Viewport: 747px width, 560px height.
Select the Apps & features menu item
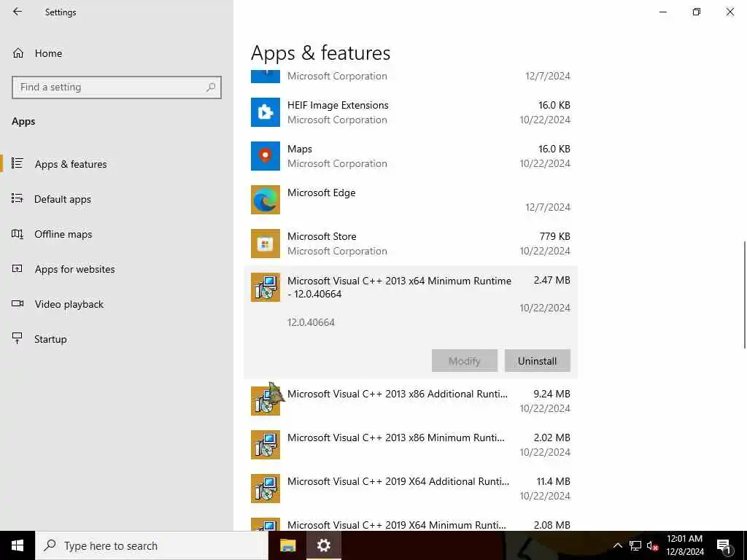tap(117, 164)
